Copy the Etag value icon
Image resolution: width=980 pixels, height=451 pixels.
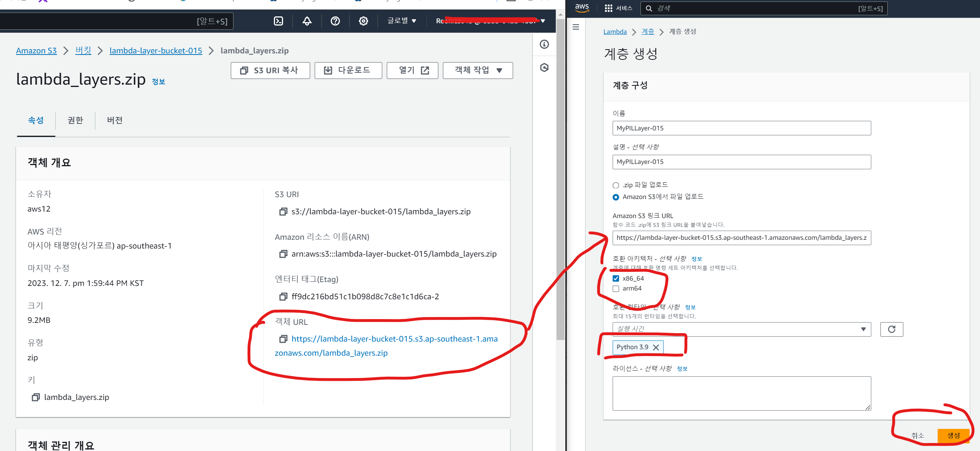[x=283, y=297]
